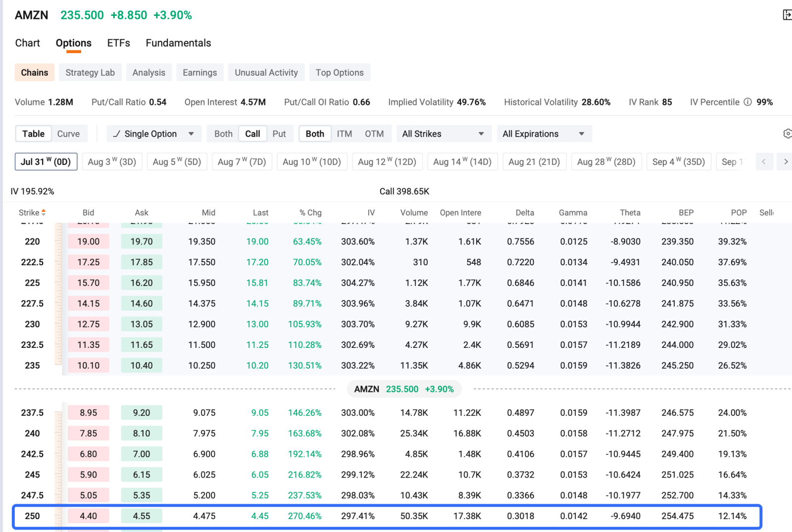Filter to ITM options
The width and height of the screenshot is (792, 532).
point(345,134)
